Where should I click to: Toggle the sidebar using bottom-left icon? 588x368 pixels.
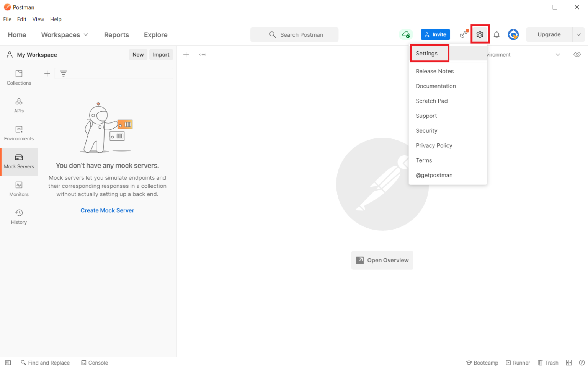click(8, 363)
